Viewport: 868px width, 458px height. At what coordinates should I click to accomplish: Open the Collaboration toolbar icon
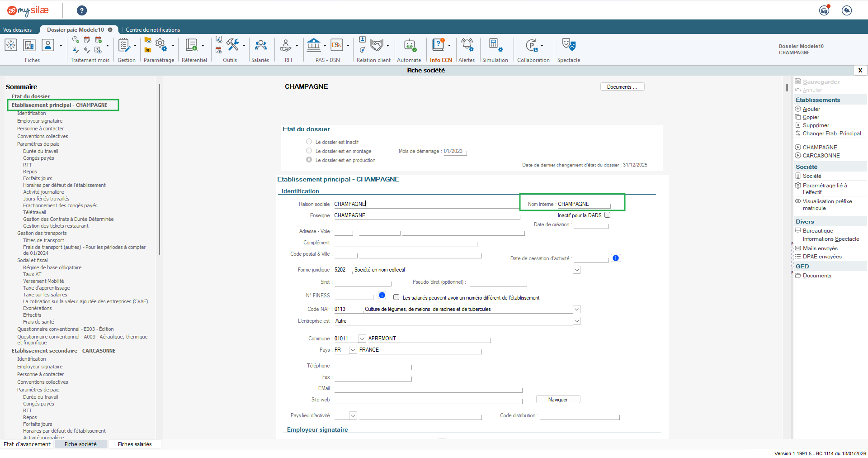[x=532, y=46]
